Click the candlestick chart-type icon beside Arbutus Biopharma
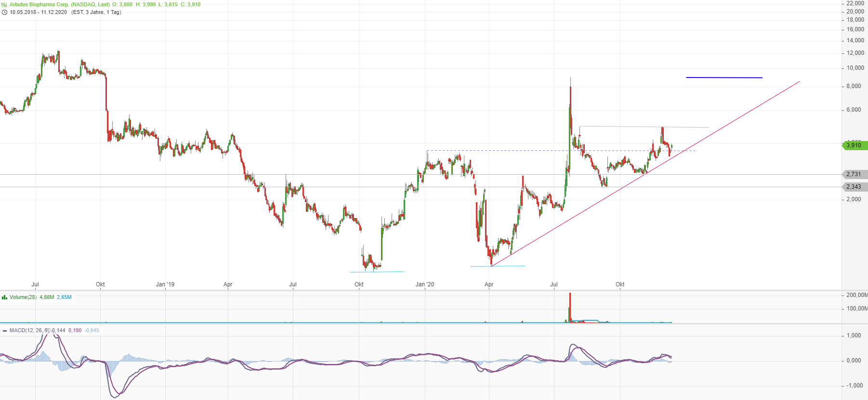 pyautogui.click(x=4, y=4)
